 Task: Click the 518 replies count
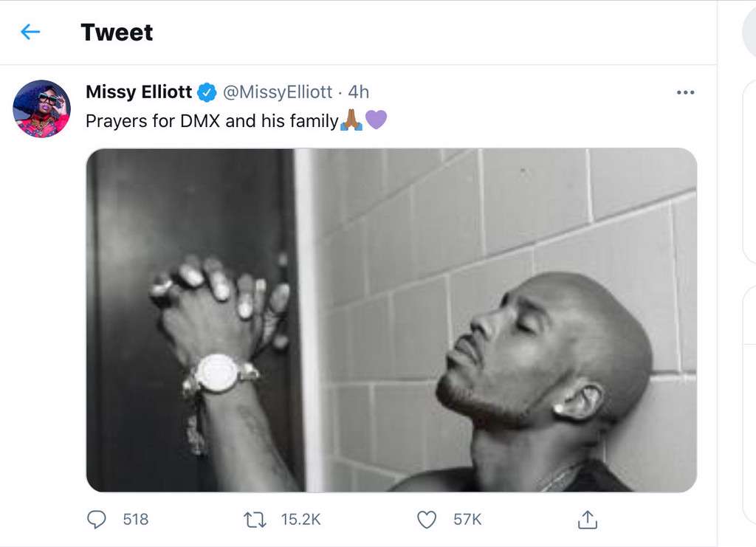136,520
